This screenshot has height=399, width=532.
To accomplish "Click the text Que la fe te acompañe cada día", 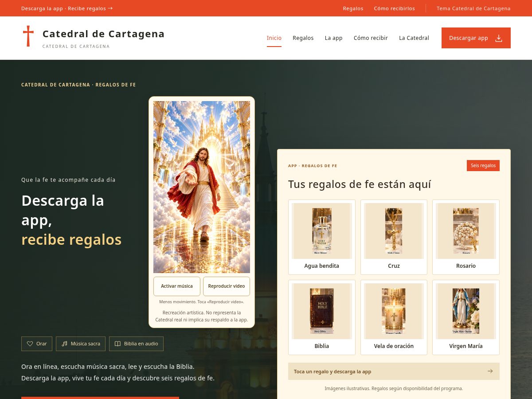I will pyautogui.click(x=68, y=180).
